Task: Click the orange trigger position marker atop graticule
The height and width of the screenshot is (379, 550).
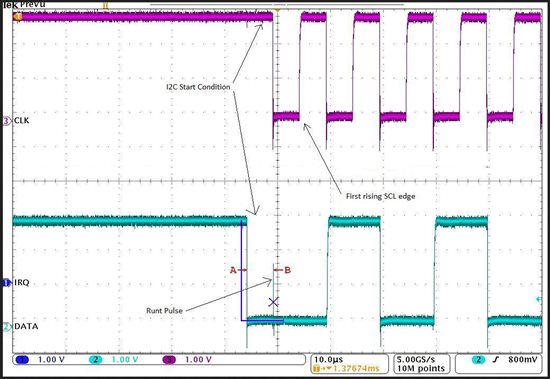Action: click(277, 11)
